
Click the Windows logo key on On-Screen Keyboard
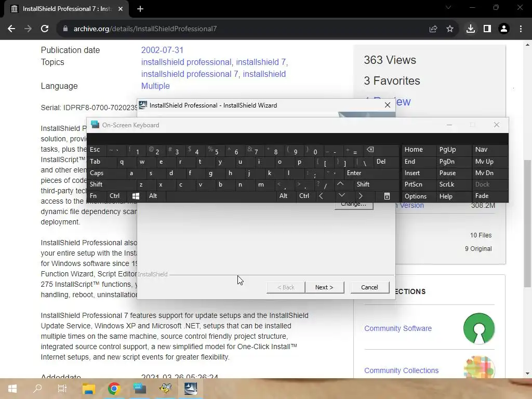[136, 196]
